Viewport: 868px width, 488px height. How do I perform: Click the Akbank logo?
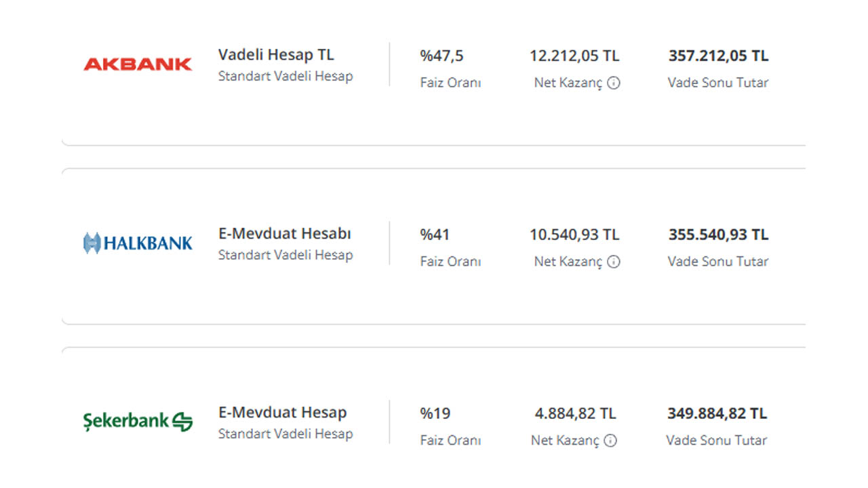point(138,64)
